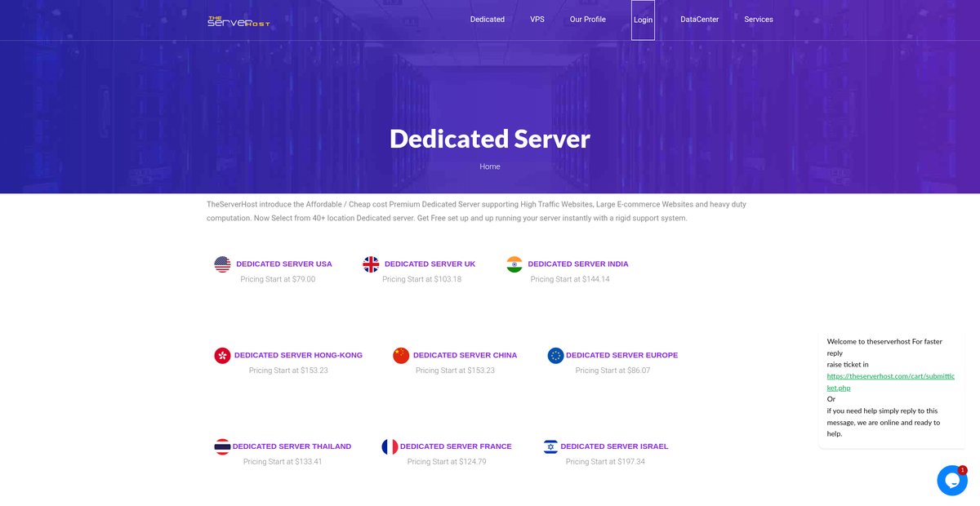This screenshot has height=506, width=980.
Task: Click 'Pricing Start at $144.14' text
Action: click(570, 279)
